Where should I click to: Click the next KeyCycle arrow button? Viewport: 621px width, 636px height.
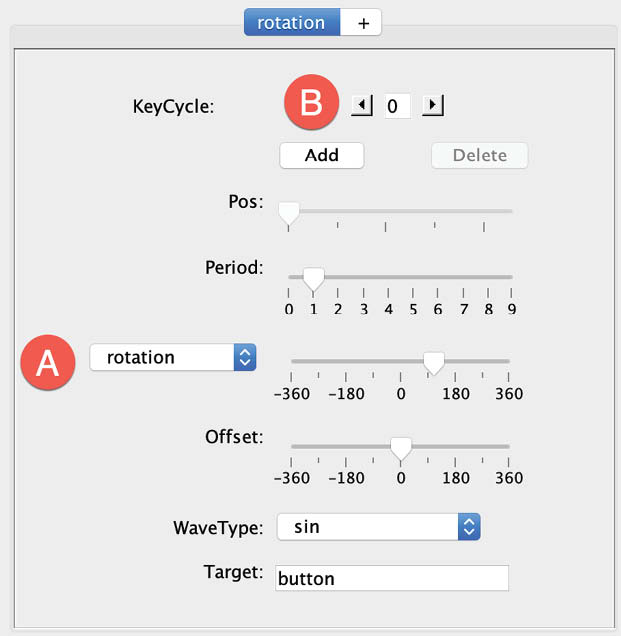click(433, 106)
